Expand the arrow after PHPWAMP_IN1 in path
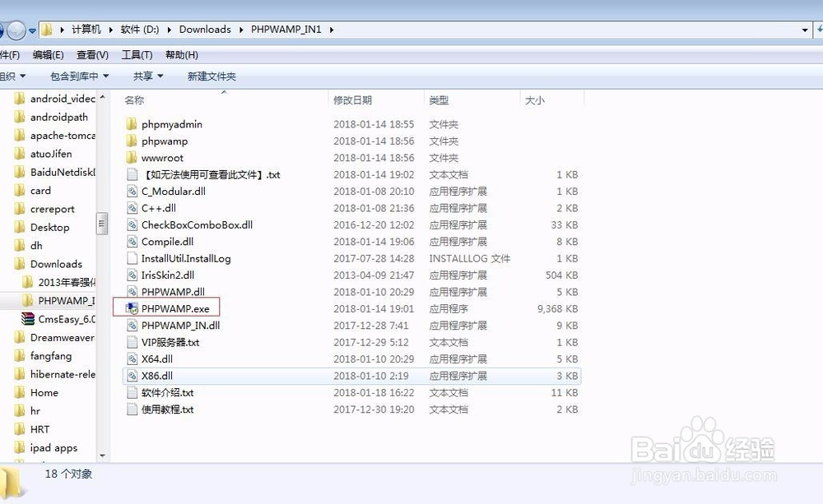Image resolution: width=823 pixels, height=504 pixels. coord(331,30)
